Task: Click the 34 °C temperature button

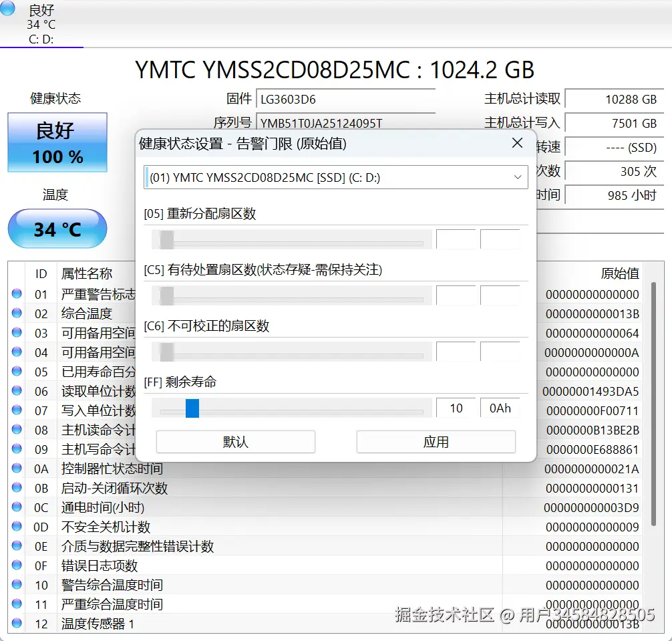Action: point(57,229)
